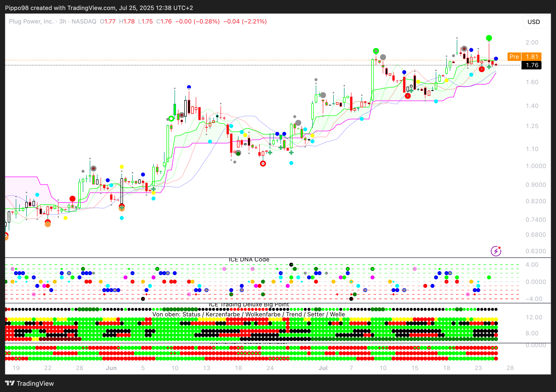
Task: Click the TradingView logo at bottom left
Action: click(29, 383)
